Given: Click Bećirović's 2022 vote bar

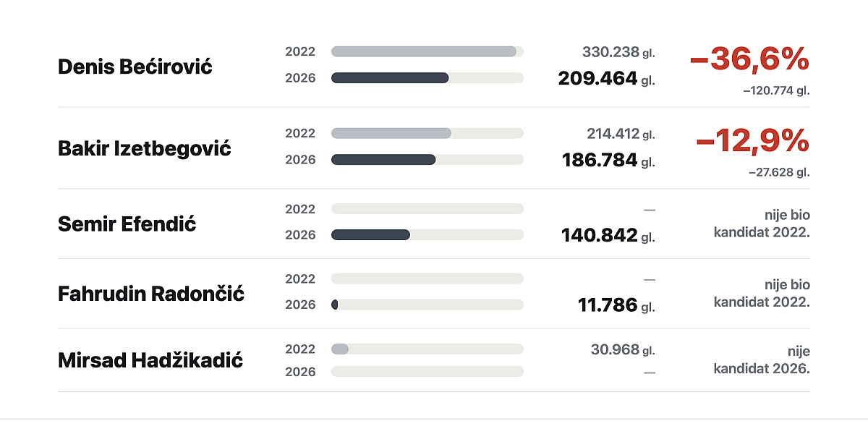Looking at the screenshot, I should [x=424, y=51].
